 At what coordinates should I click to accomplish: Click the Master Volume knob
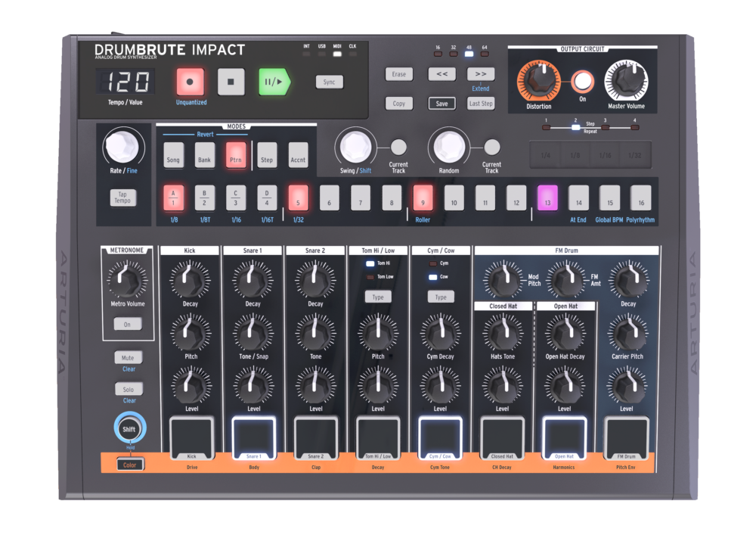click(626, 80)
